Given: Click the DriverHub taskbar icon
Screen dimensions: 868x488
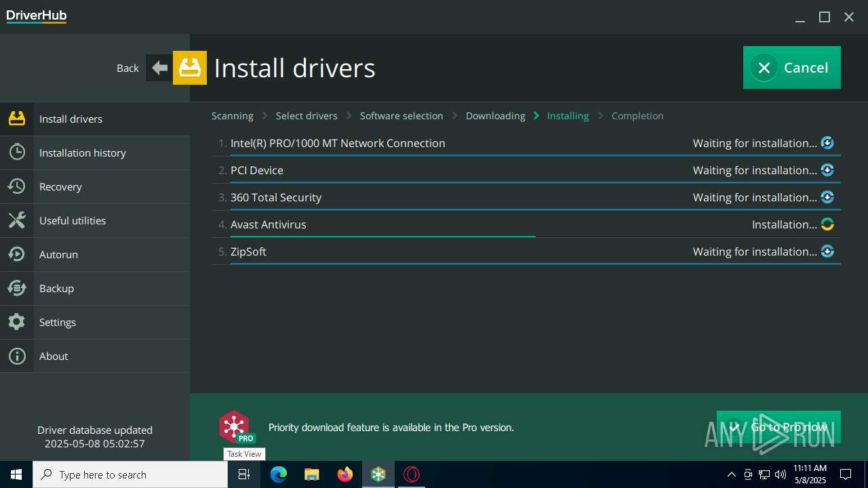Looking at the screenshot, I should pos(378,474).
